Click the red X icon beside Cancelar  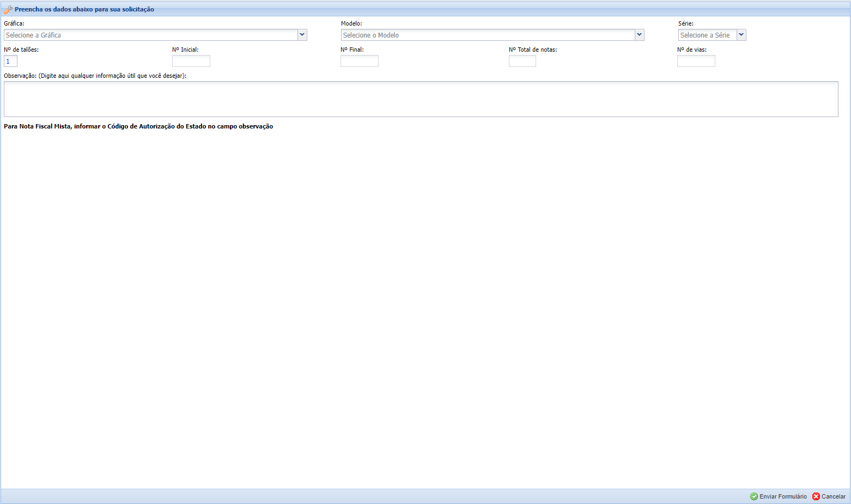click(816, 496)
